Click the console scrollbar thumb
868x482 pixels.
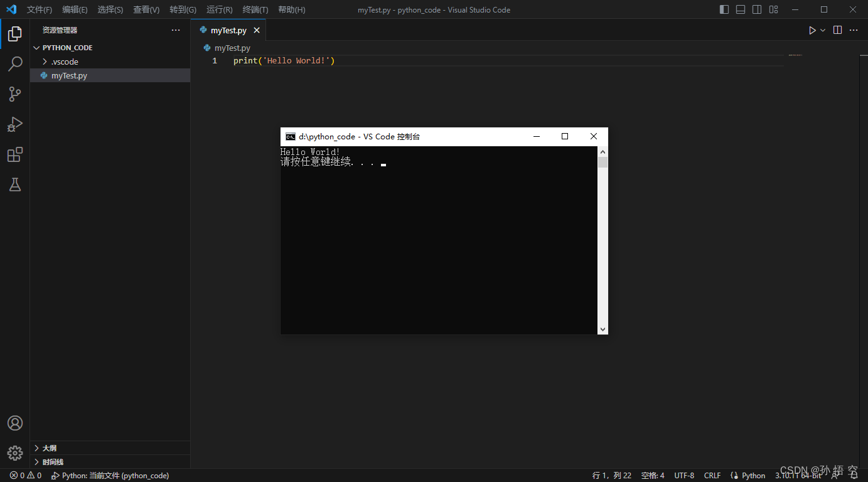pos(603,163)
